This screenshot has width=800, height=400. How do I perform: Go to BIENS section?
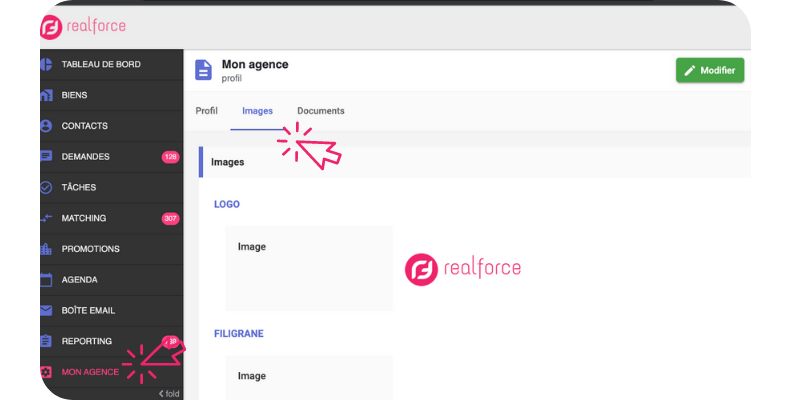tap(74, 95)
